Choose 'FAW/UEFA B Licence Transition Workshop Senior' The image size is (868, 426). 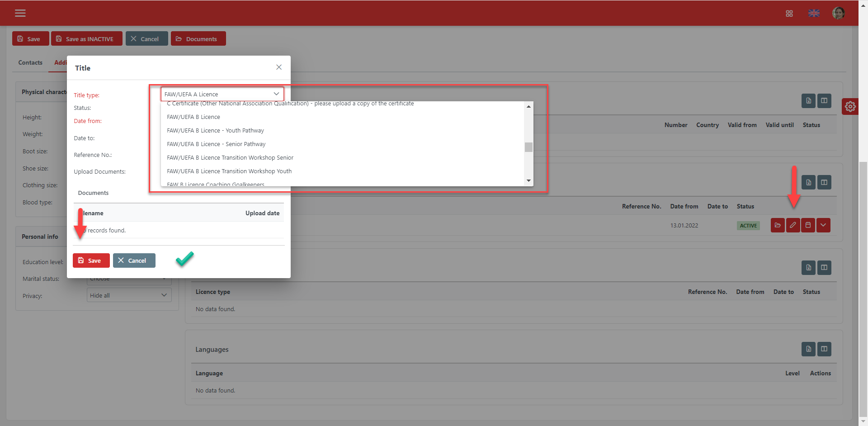(230, 158)
